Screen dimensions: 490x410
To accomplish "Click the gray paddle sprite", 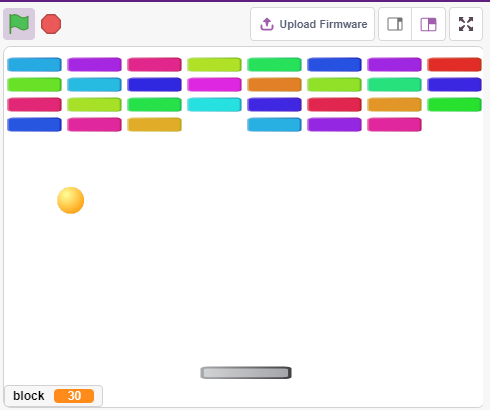I will 246,373.
